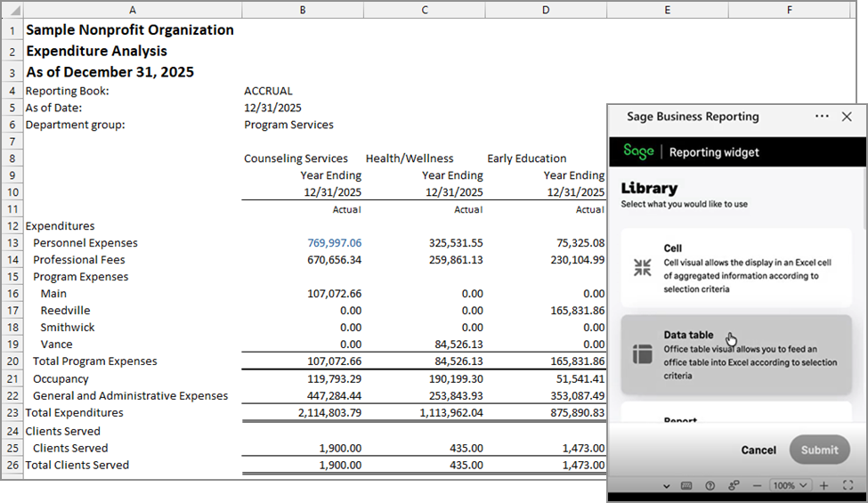Click the 325,531.55 cell
Viewport: 868px width, 503px height.
pyautogui.click(x=424, y=243)
